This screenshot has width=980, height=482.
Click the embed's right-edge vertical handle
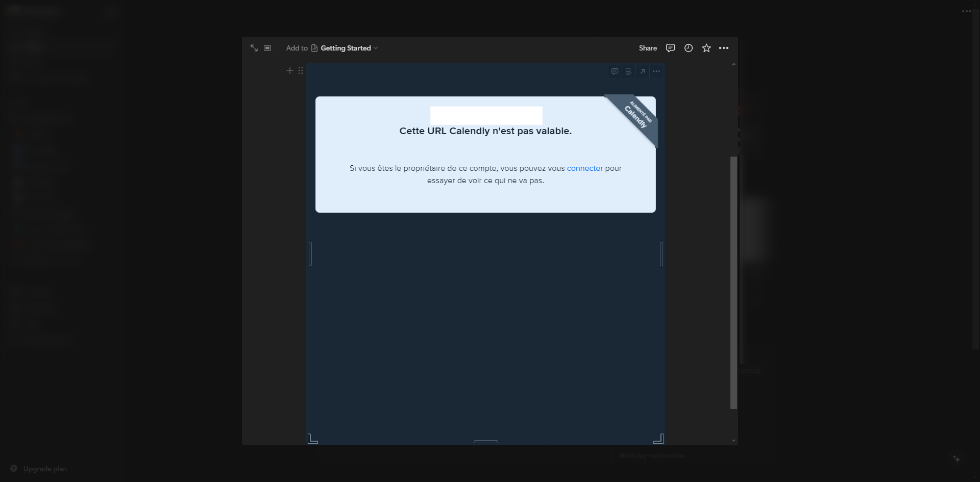pos(661,254)
